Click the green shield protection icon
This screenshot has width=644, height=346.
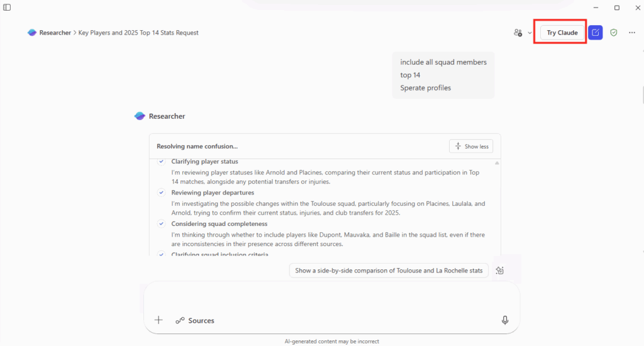click(614, 33)
